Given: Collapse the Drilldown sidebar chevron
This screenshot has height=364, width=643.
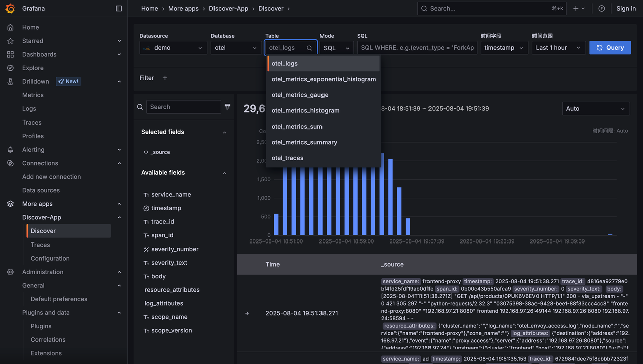Looking at the screenshot, I should (x=119, y=81).
